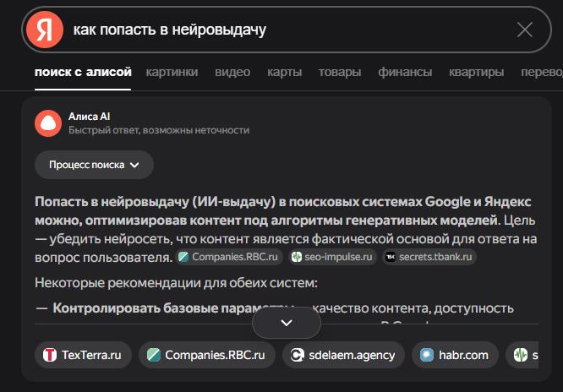Open inline secrets.tbank.ru source link
Screen dimensions: 563x392
click(429, 257)
